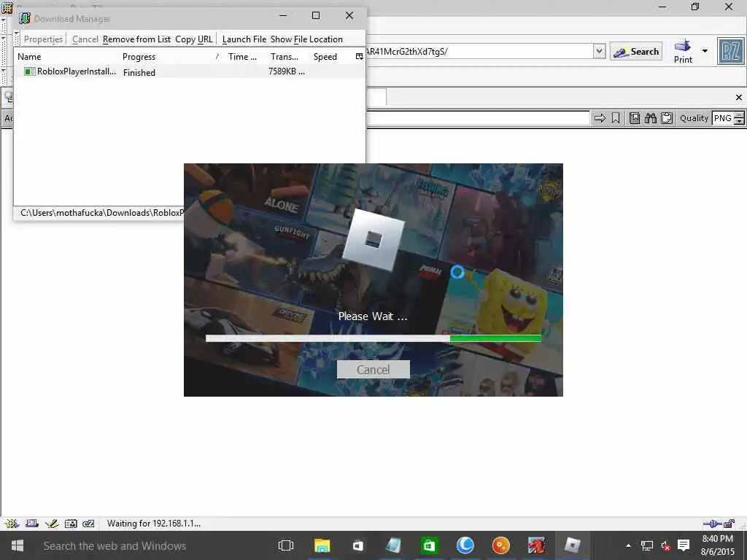Click the C:\Users download path text
The height and width of the screenshot is (560, 747).
click(x=101, y=212)
